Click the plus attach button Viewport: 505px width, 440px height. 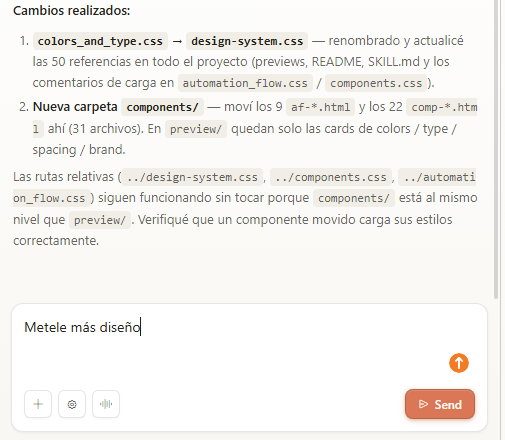pos(38,404)
